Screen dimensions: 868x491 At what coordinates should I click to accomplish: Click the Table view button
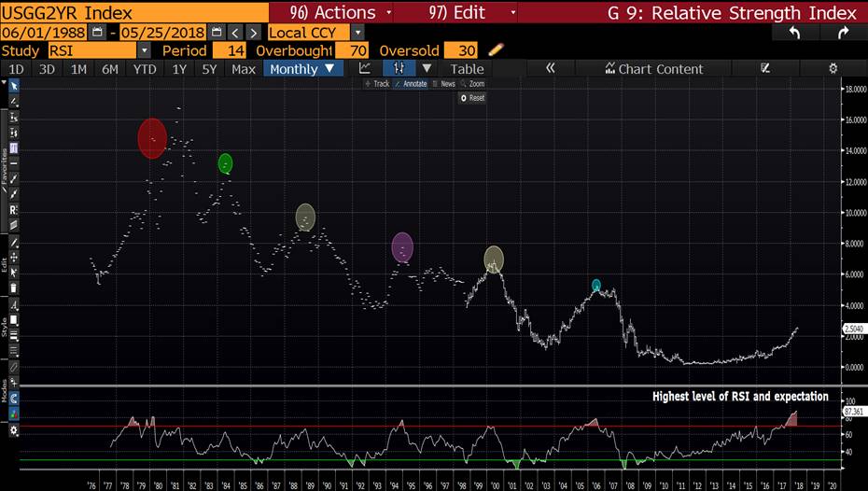point(467,69)
